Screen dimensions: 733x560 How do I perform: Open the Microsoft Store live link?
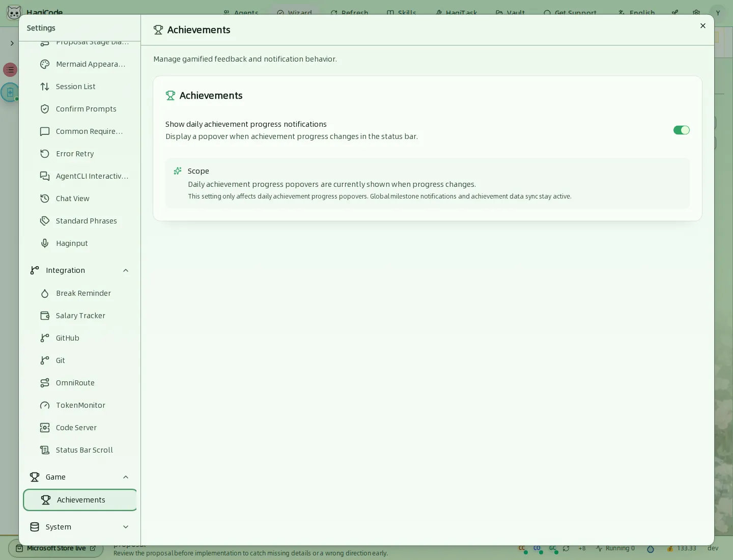click(55, 548)
